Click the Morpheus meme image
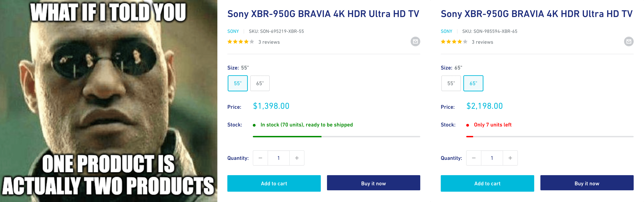The height and width of the screenshot is (202, 644). [x=108, y=101]
